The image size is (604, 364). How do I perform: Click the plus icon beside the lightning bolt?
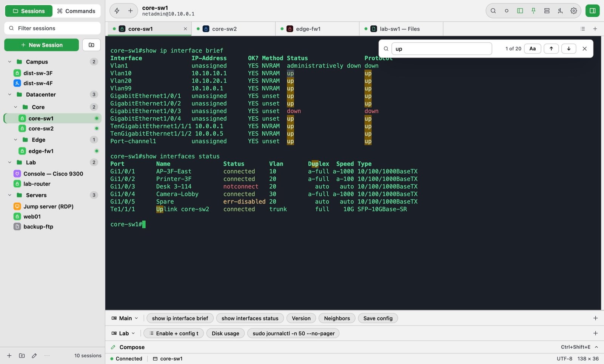(130, 11)
